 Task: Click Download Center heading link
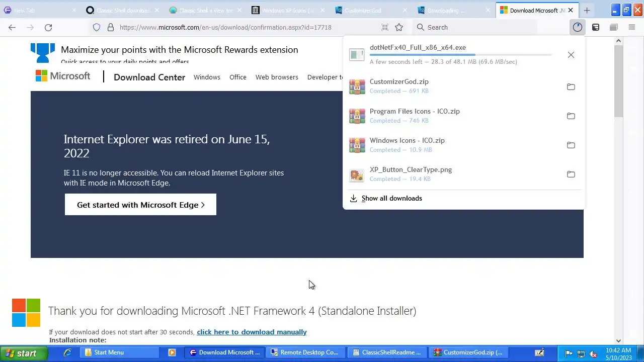point(149,77)
